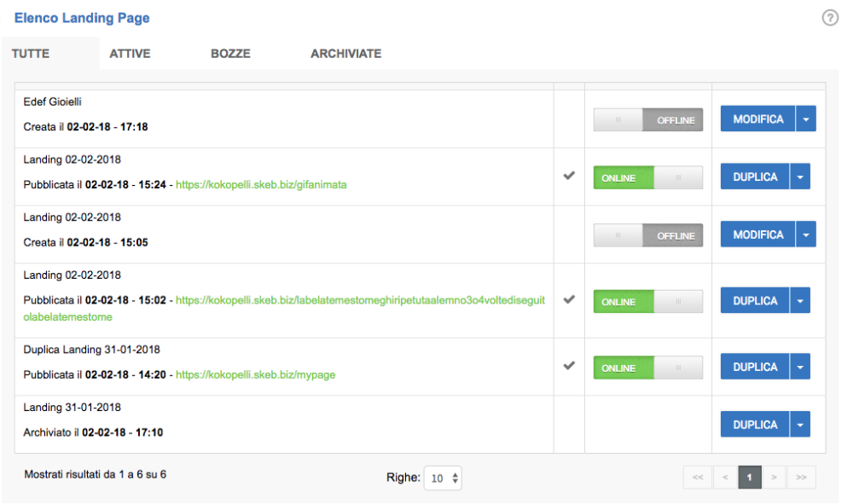
Task: Select page number 1 in the pagination
Action: click(x=749, y=477)
